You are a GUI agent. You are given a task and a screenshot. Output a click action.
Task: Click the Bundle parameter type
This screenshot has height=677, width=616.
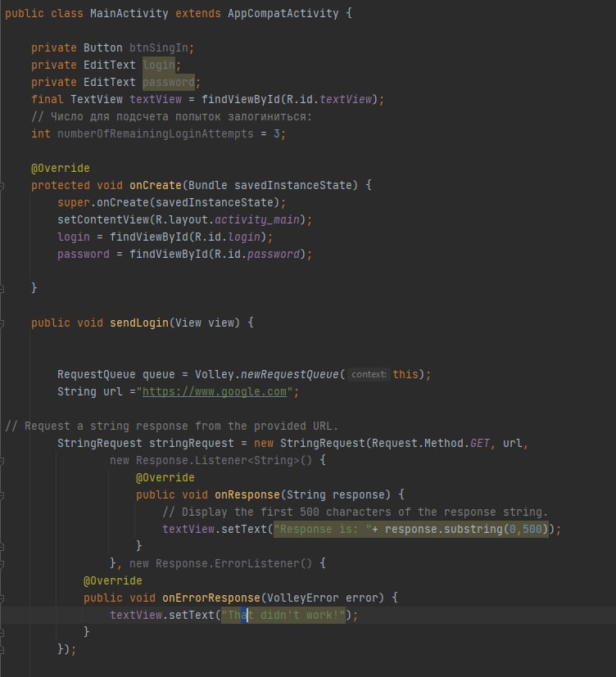pos(208,185)
